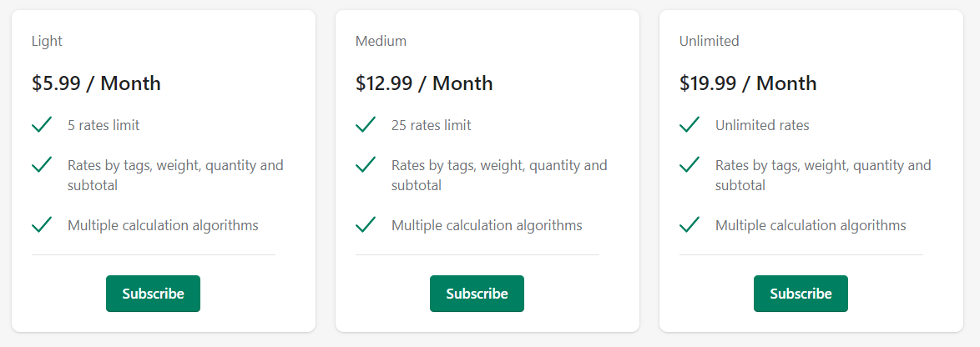The width and height of the screenshot is (980, 347).
Task: Click Medium plan's multiple calculation algorithms checkmark
Action: [x=366, y=224]
